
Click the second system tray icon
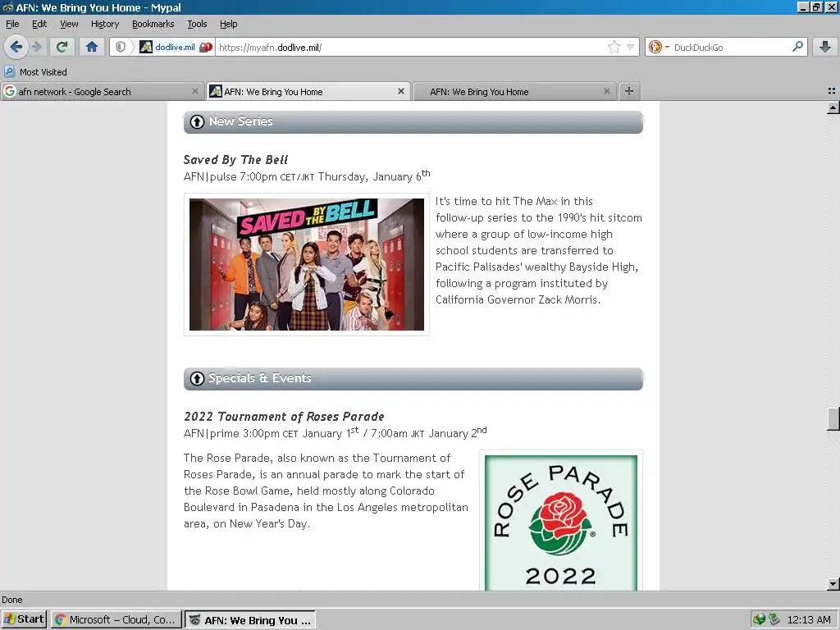pos(774,620)
